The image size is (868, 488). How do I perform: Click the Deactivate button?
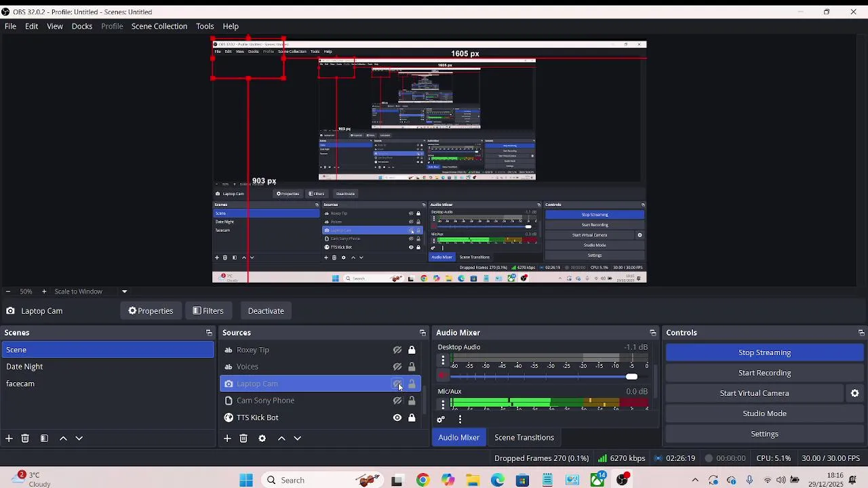(266, 311)
